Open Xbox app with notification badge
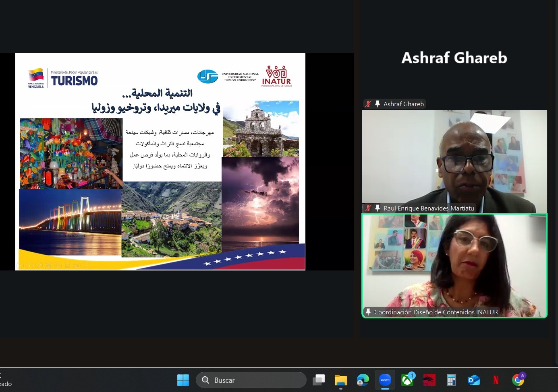This screenshot has height=392, width=558. point(407,380)
